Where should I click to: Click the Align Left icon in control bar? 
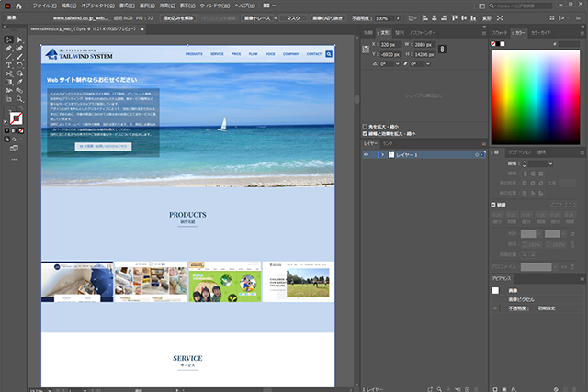[424, 18]
